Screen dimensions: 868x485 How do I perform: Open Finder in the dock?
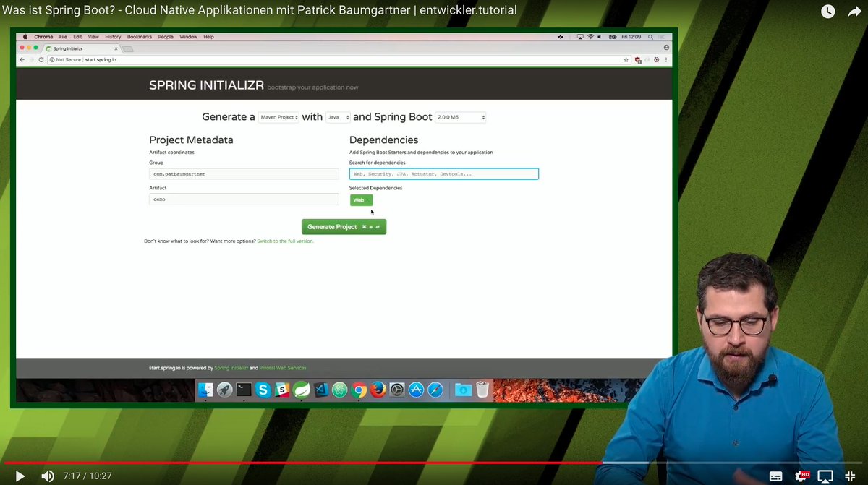tap(206, 390)
